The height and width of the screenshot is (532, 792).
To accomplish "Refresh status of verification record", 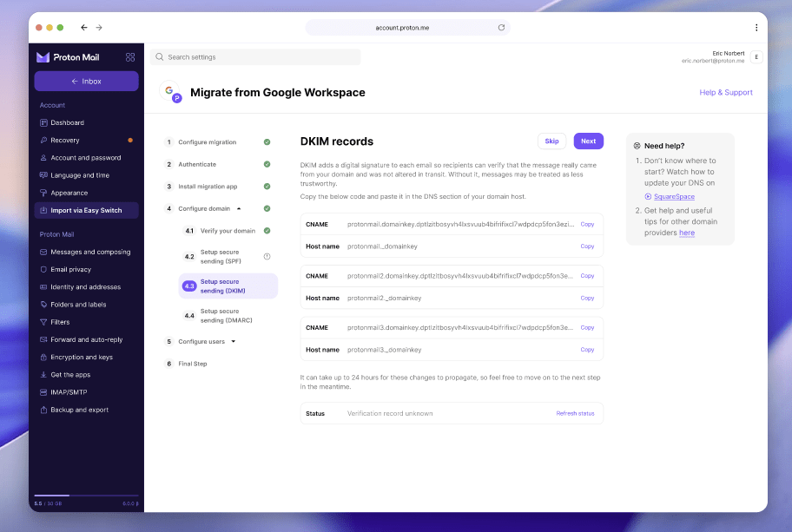I will [x=575, y=413].
